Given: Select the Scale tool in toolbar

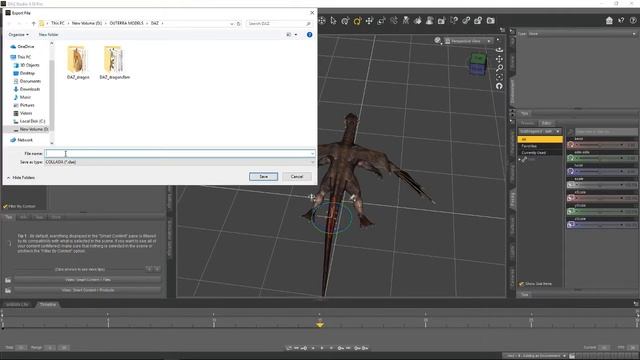Looking at the screenshot, I should click(x=381, y=20).
